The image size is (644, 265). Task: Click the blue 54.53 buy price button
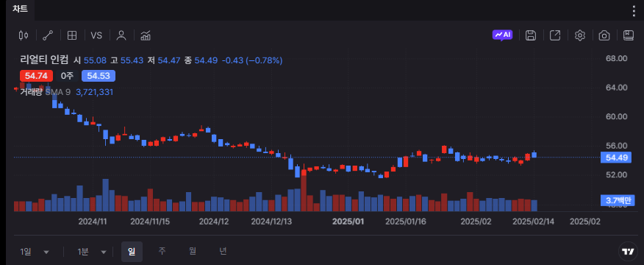tap(99, 76)
